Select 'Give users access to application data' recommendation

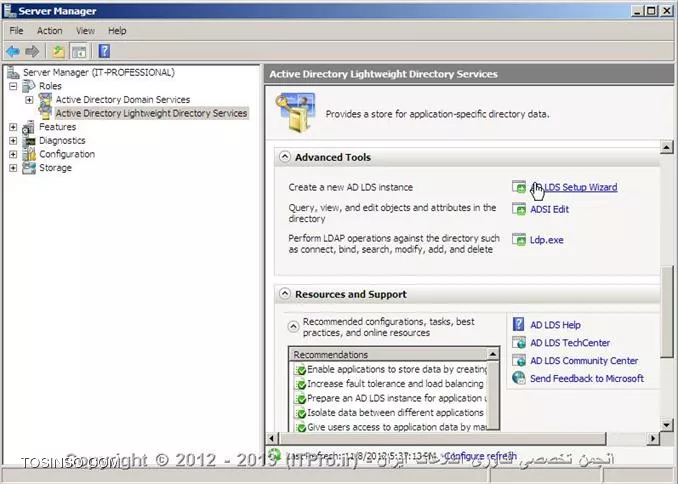tap(391, 426)
